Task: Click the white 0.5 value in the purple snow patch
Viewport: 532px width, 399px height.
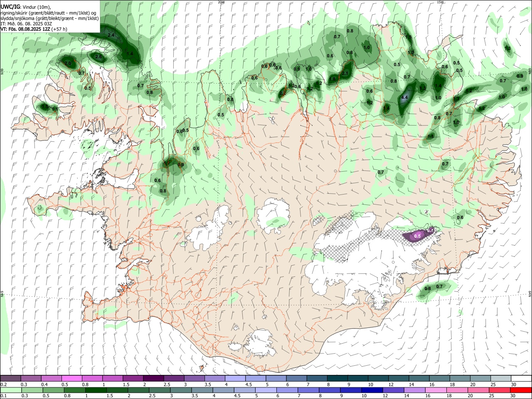Action: (x=418, y=236)
